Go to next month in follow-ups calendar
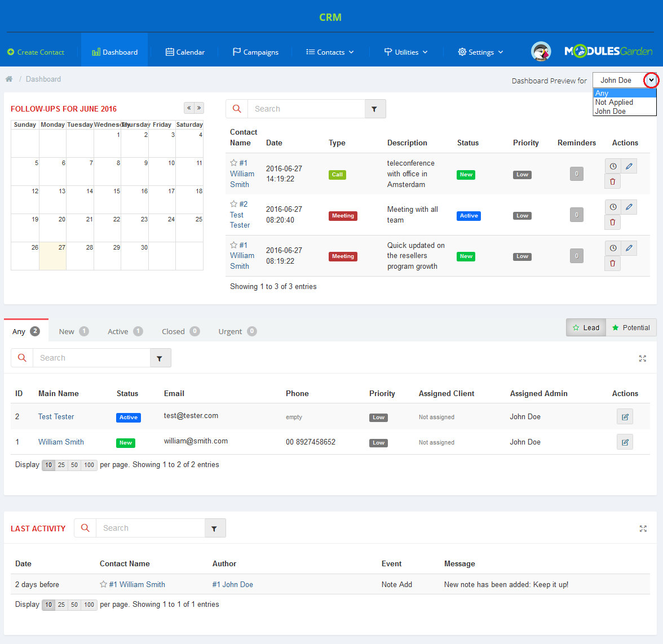Viewport: 663px width, 644px height. point(198,108)
